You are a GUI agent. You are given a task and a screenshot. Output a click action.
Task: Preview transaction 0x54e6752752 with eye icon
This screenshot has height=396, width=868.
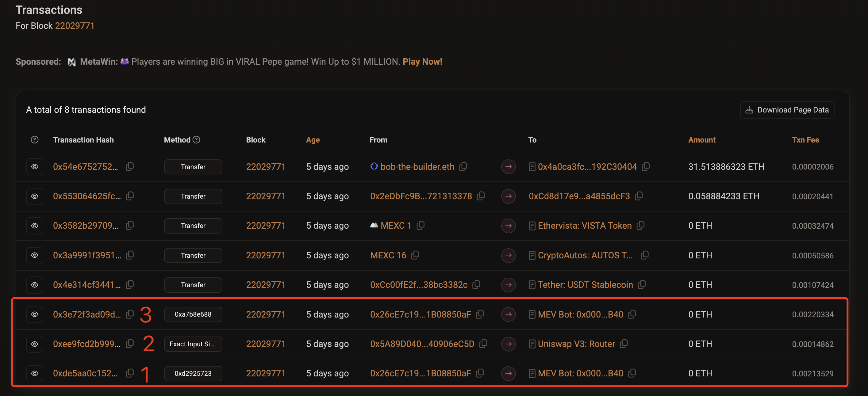click(x=34, y=167)
